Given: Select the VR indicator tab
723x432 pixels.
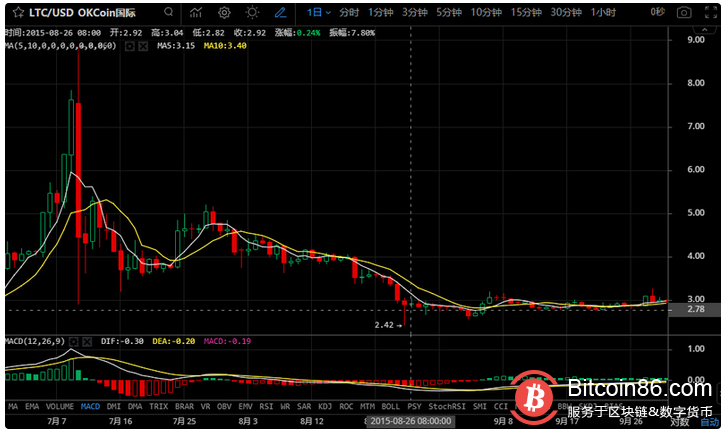Looking at the screenshot, I should [x=205, y=407].
